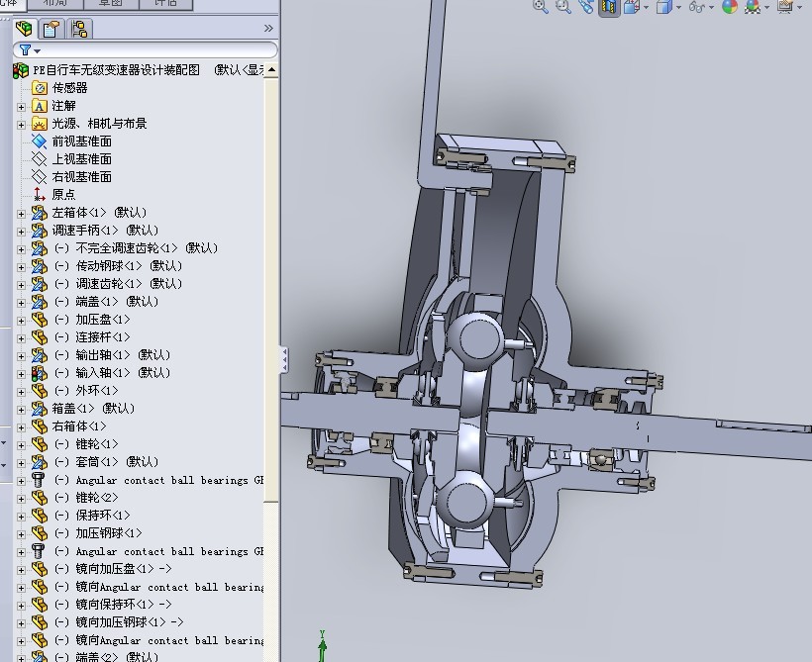Open the Apply Scene dropdown arrow
Screen dimensions: 812x662
[x=767, y=7]
